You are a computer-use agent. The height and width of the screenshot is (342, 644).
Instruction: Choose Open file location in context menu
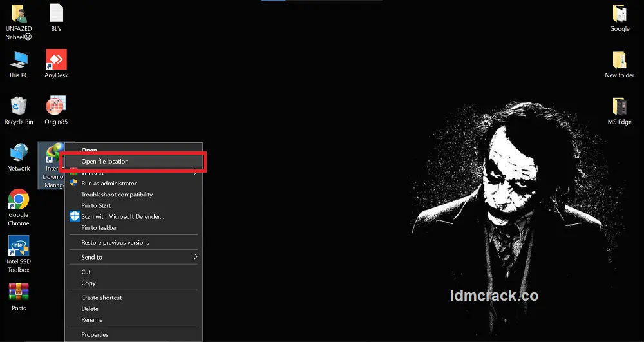(x=133, y=162)
